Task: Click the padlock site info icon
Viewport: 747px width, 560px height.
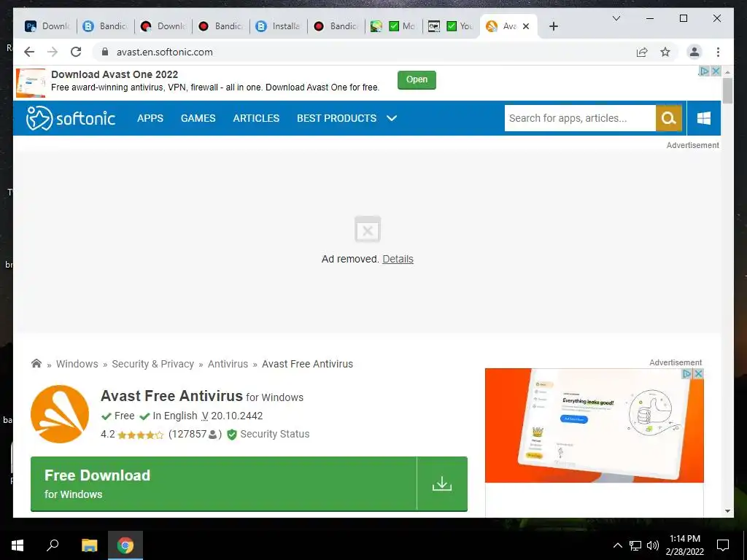Action: coord(105,52)
